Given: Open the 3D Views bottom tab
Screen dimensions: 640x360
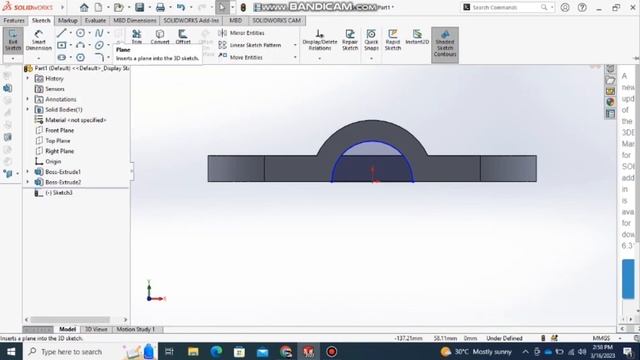Looking at the screenshot, I should coord(96,329).
